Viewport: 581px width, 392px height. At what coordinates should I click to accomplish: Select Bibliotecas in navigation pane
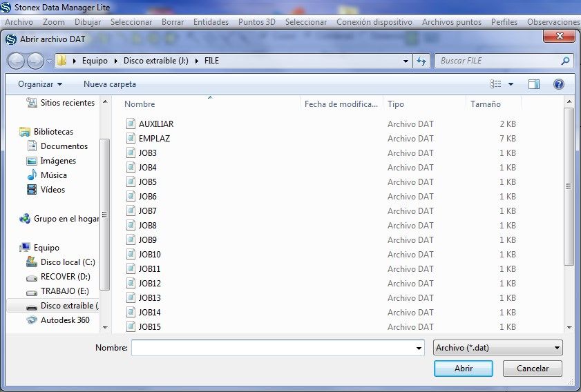pos(46,131)
